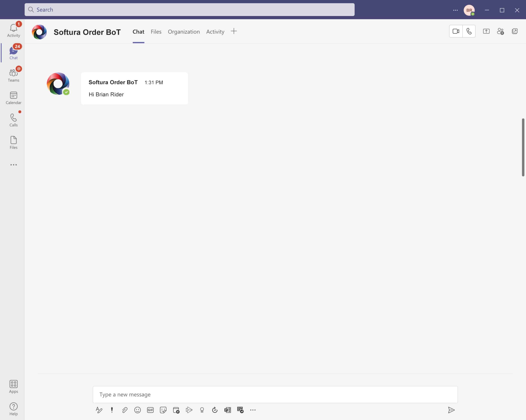Select the Organization tab

[x=184, y=31]
